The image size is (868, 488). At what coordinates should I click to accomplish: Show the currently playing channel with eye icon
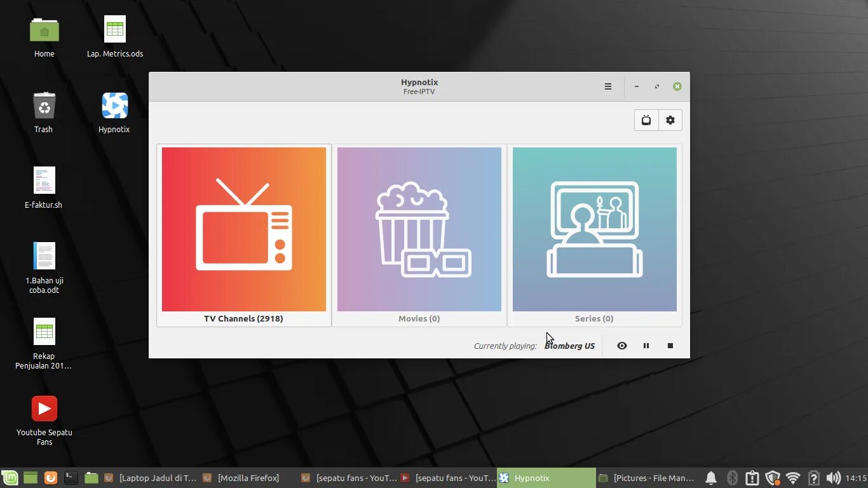pyautogui.click(x=622, y=346)
